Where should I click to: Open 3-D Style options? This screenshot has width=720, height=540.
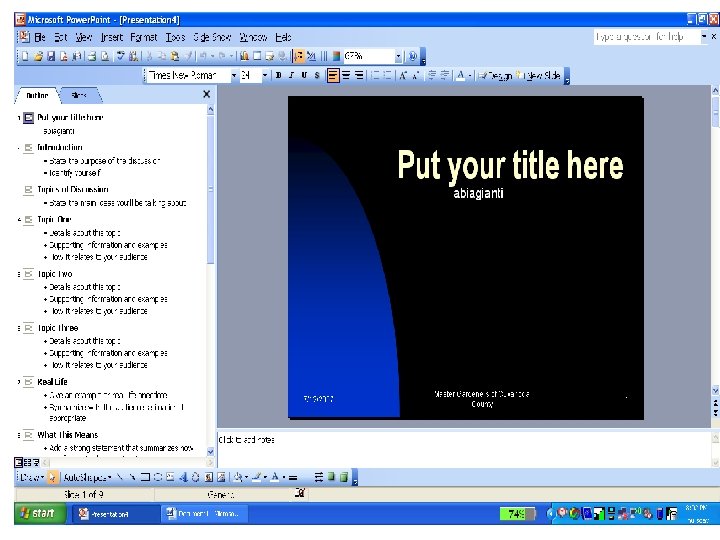[x=343, y=477]
